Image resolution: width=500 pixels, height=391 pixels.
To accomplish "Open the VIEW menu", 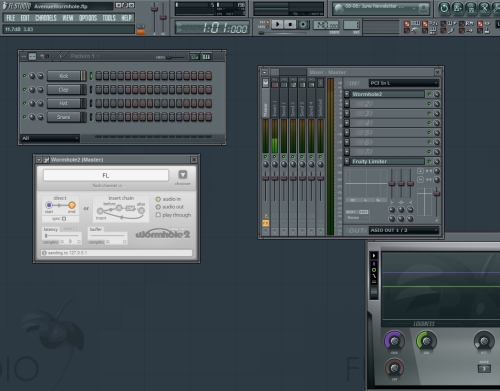I will pos(68,18).
